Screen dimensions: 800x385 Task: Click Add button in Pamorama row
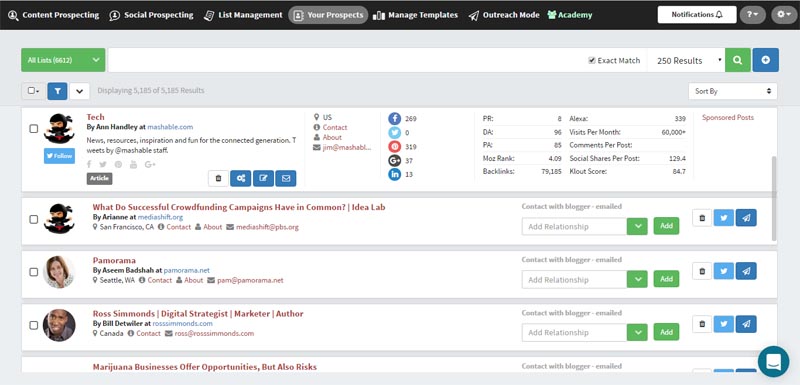666,279
